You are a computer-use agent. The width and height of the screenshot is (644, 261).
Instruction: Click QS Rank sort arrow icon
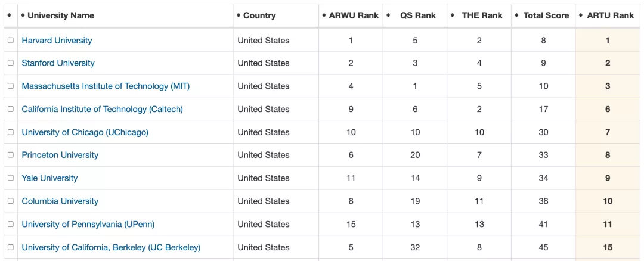pyautogui.click(x=389, y=15)
